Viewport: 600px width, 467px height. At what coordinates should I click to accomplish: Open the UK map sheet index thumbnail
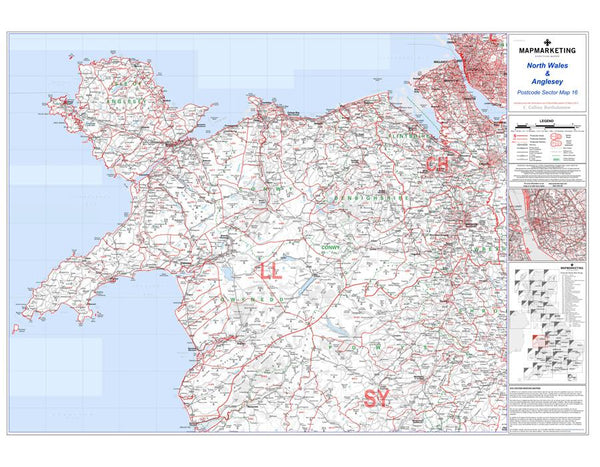547,323
